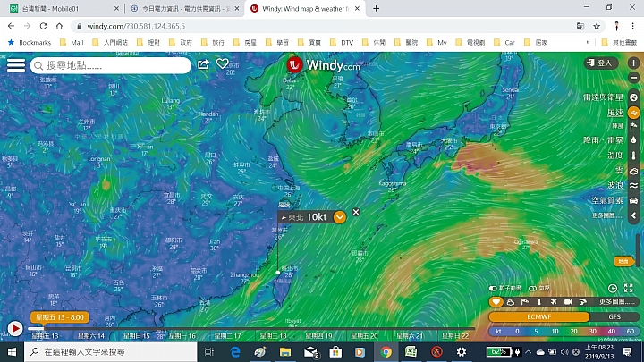The image size is (644, 362).
Task: Toggle fullscreen map mode icon
Action: 629,288
